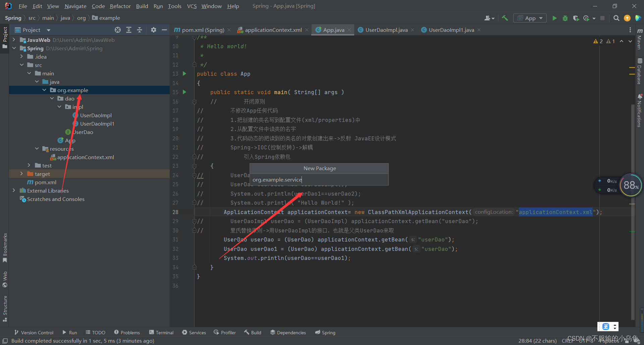This screenshot has width=644, height=345.
Task: Select applicationContext.xml in the project tree
Action: click(x=86, y=157)
